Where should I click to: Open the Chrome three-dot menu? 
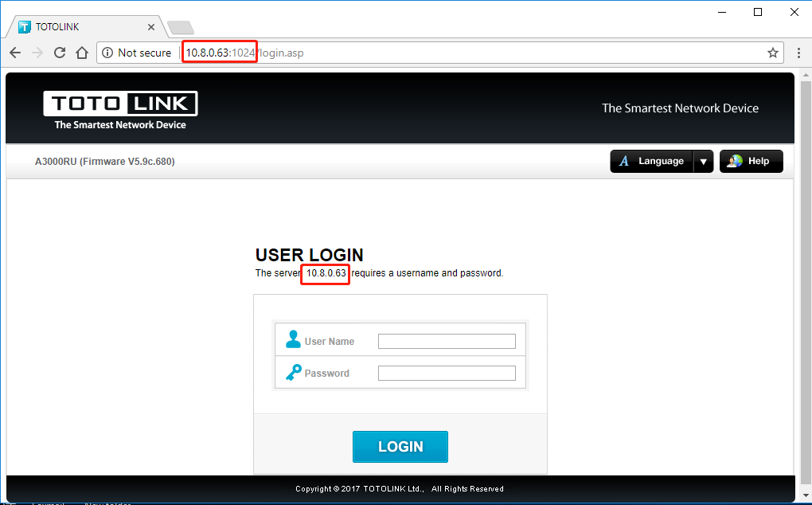(798, 53)
